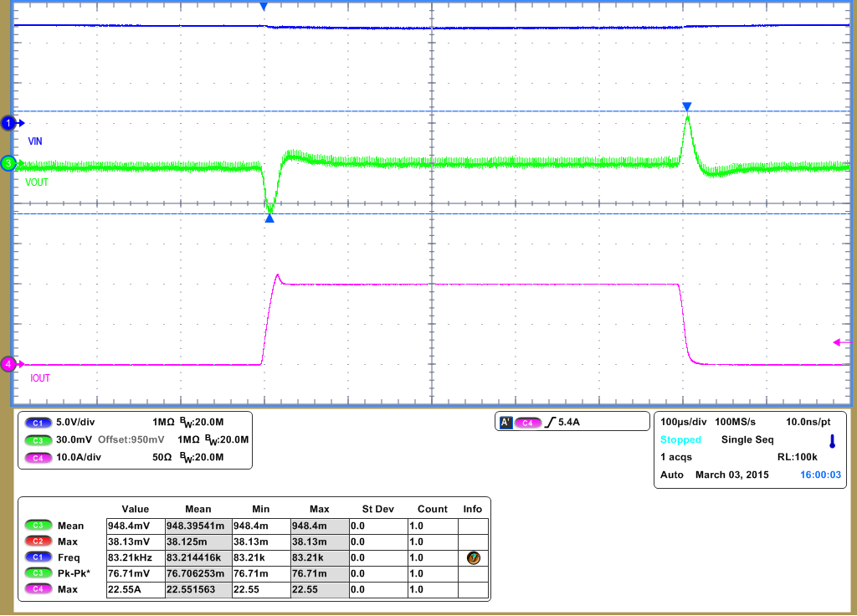Viewport: 857px width, 616px height.
Task: Toggle the Stopped acquisition status
Action: [x=680, y=439]
